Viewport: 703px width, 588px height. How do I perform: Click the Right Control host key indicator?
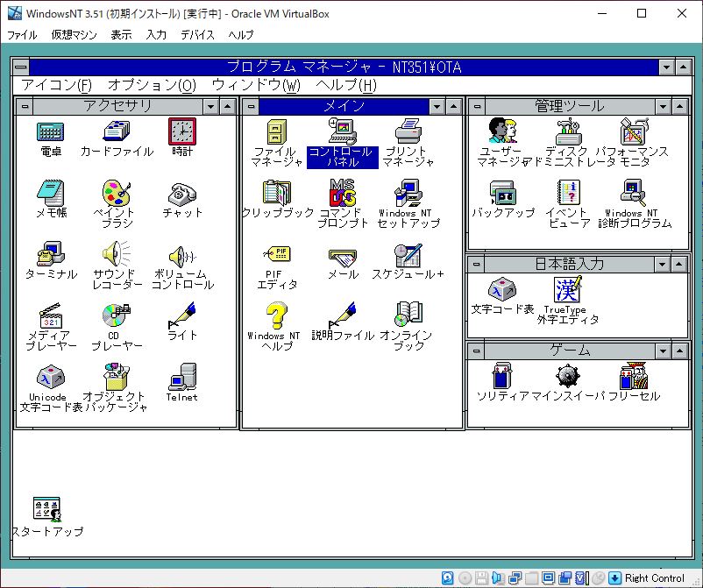pos(654,578)
